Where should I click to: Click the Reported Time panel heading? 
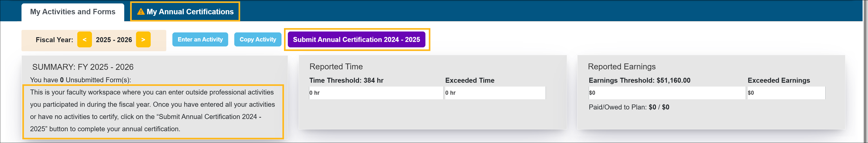[336, 67]
